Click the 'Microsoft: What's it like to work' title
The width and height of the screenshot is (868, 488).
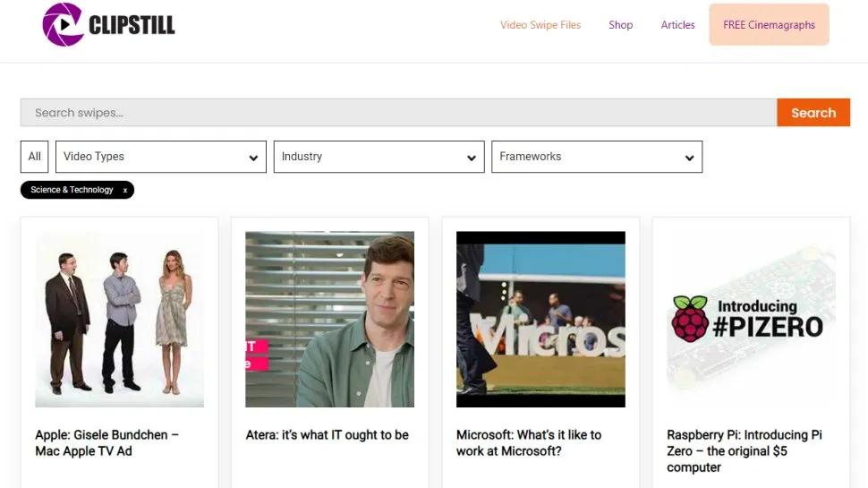click(x=529, y=442)
